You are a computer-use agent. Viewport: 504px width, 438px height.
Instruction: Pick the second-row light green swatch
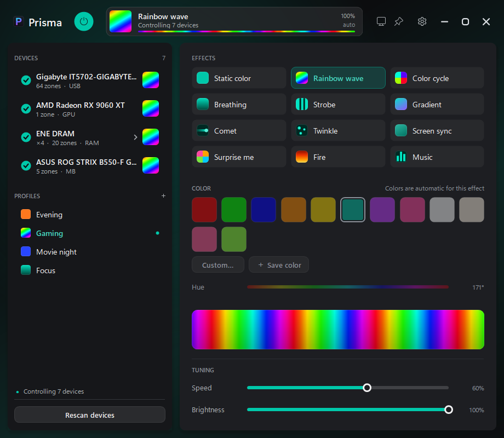point(234,239)
